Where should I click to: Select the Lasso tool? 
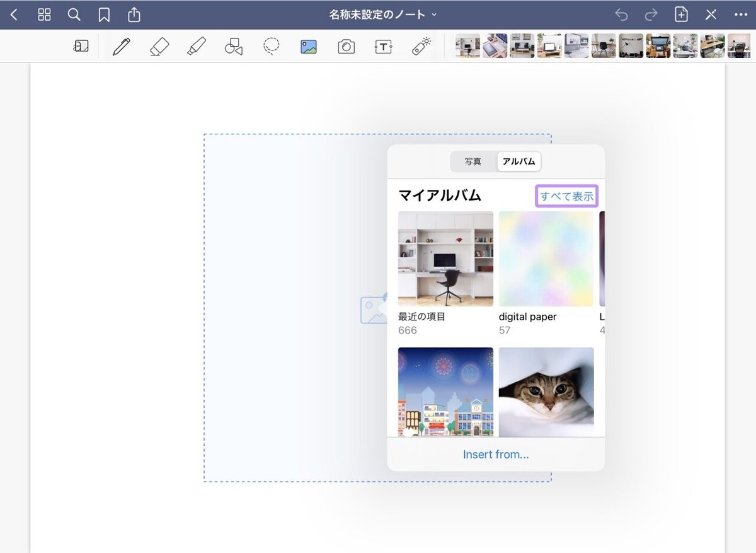pos(272,46)
